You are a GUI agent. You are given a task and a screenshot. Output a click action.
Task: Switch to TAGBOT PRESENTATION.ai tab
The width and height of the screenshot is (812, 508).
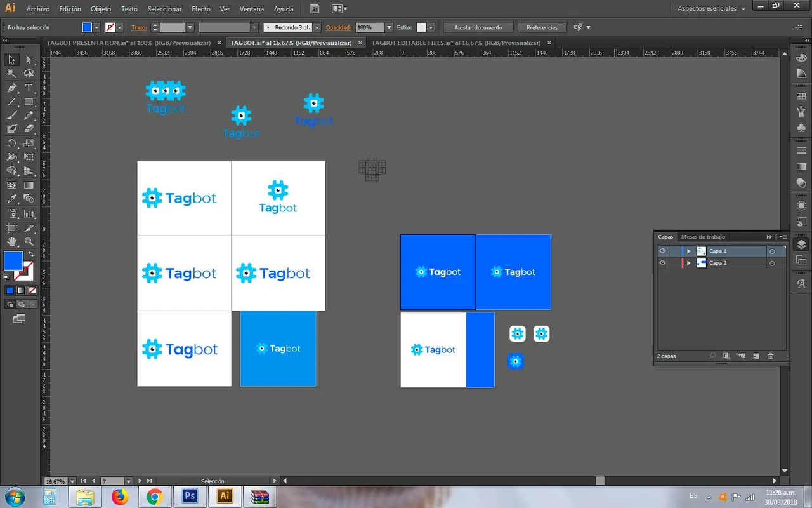(129, 43)
